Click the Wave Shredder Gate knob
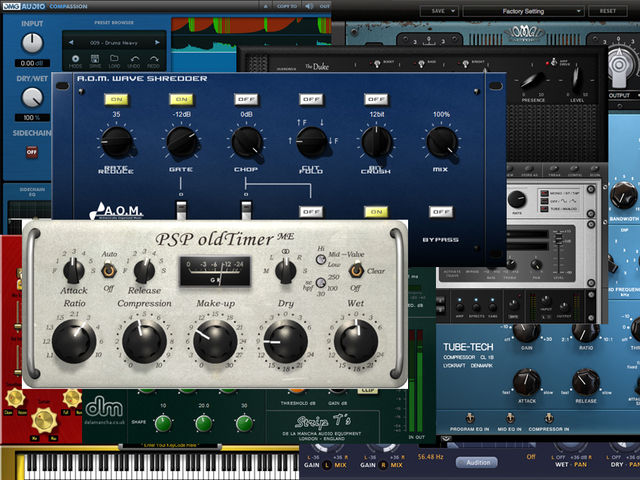Viewport: 640px width, 480px height. click(x=182, y=142)
